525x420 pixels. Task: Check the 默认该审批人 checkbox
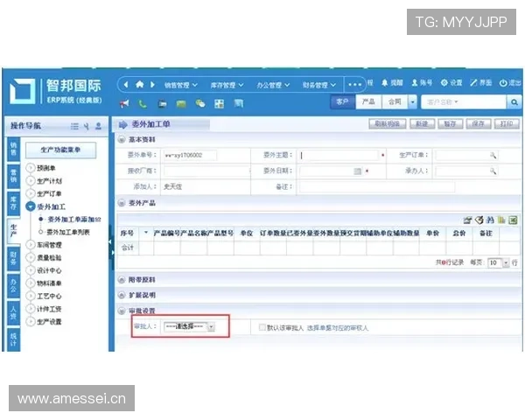point(262,327)
